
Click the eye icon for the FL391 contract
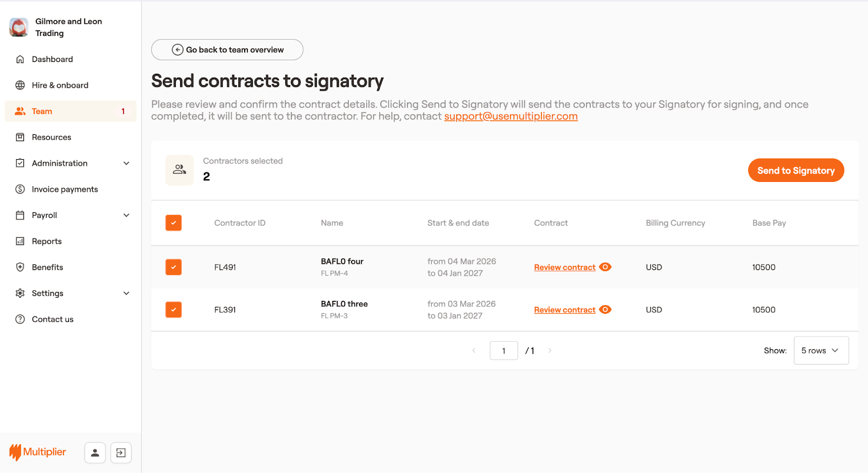click(x=605, y=310)
